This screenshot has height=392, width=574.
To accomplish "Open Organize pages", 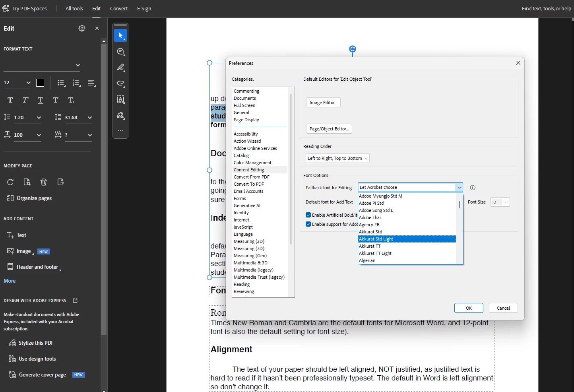I will click(29, 198).
